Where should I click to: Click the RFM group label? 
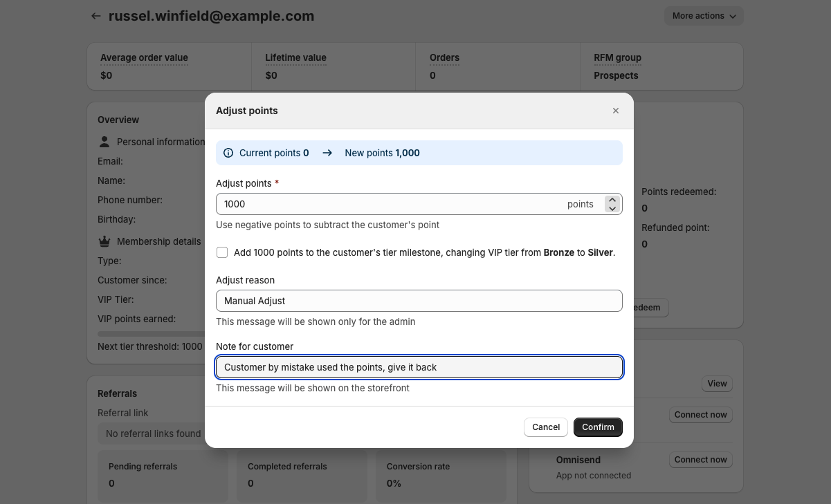point(617,58)
